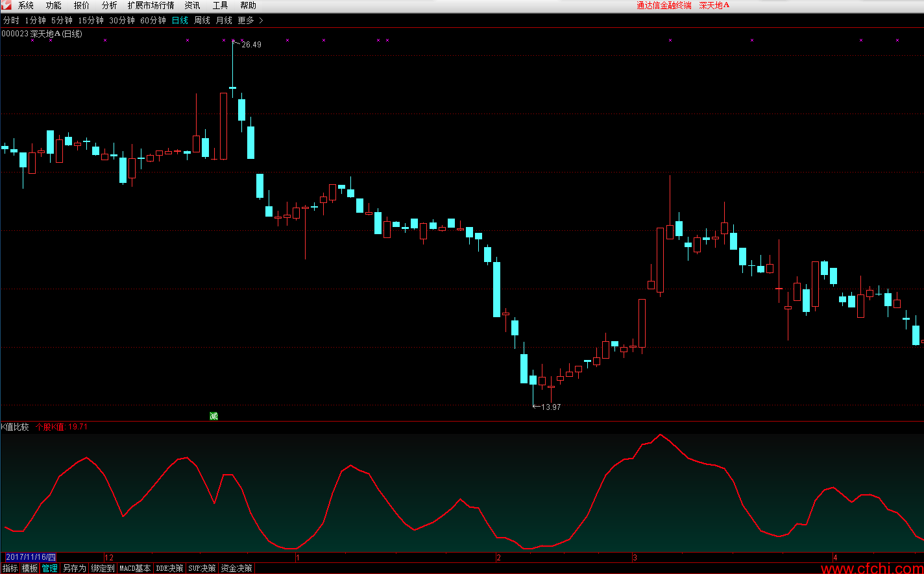Click the 深天地A name in the title bar
The height and width of the screenshot is (574, 924).
[714, 5]
